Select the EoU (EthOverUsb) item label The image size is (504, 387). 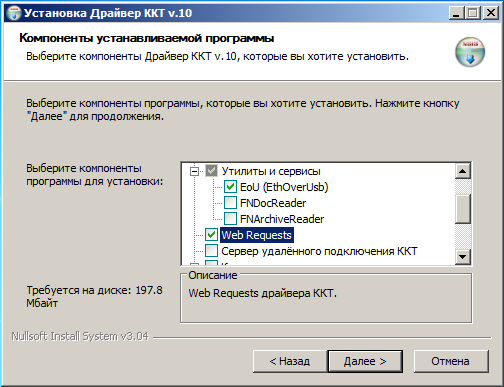[x=284, y=187]
